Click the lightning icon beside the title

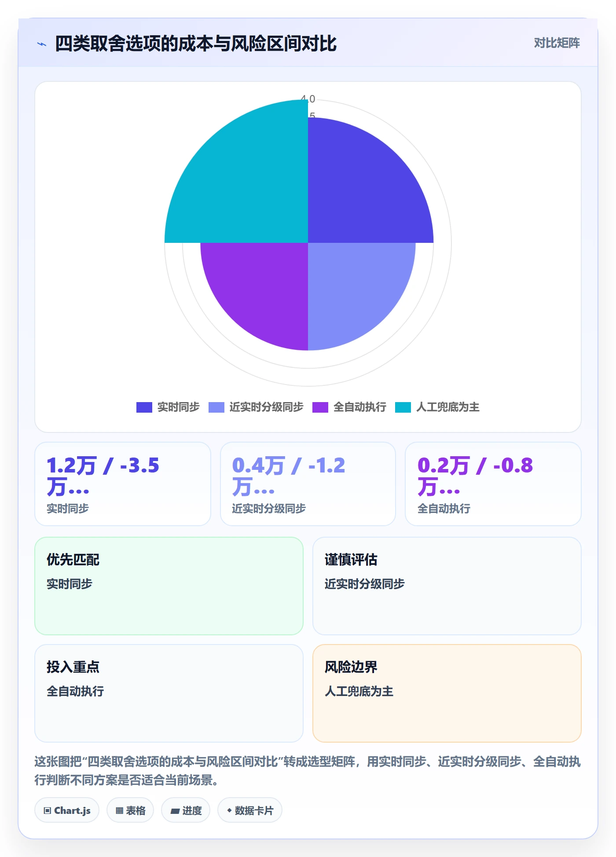42,44
